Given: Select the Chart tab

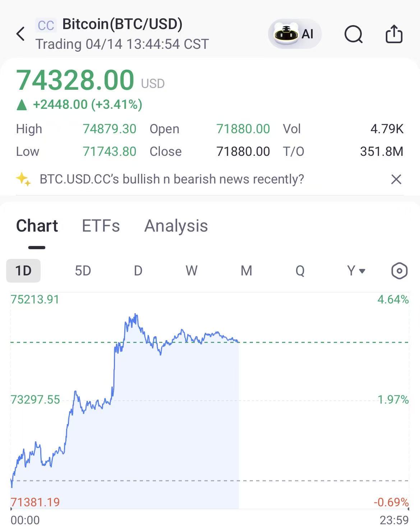Looking at the screenshot, I should [x=37, y=226].
